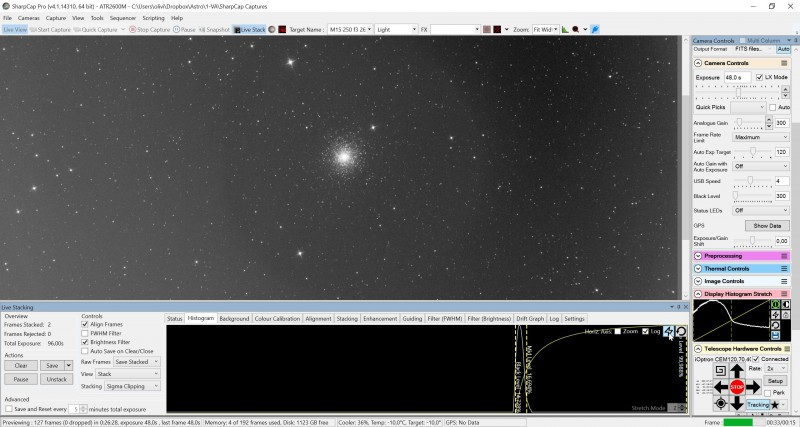Click the Tracking button
Image resolution: width=800 pixels, height=427 pixels.
pos(758,405)
